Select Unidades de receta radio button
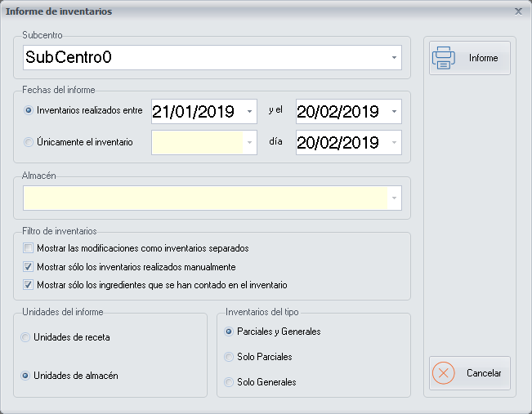 [x=25, y=337]
